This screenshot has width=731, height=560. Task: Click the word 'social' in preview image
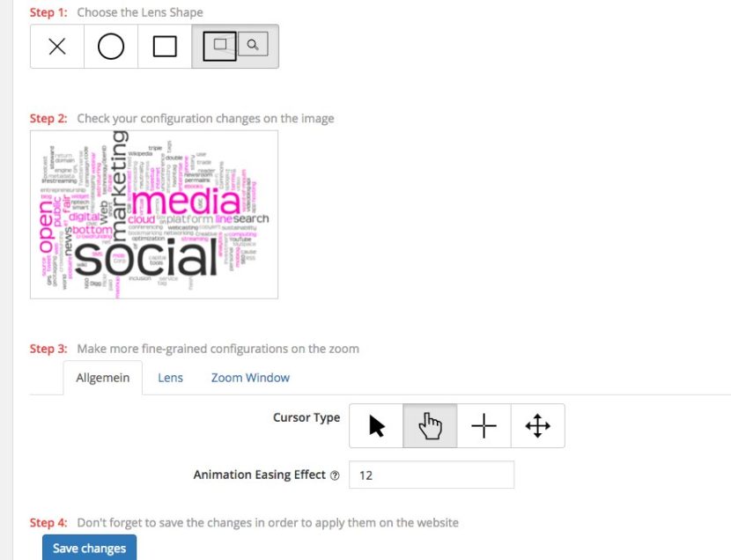pyautogui.click(x=146, y=258)
